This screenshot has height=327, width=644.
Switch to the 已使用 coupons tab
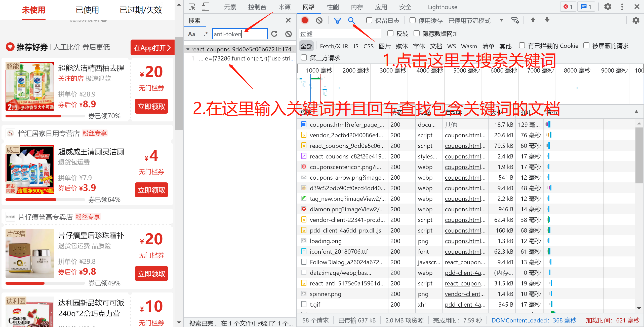click(x=87, y=10)
